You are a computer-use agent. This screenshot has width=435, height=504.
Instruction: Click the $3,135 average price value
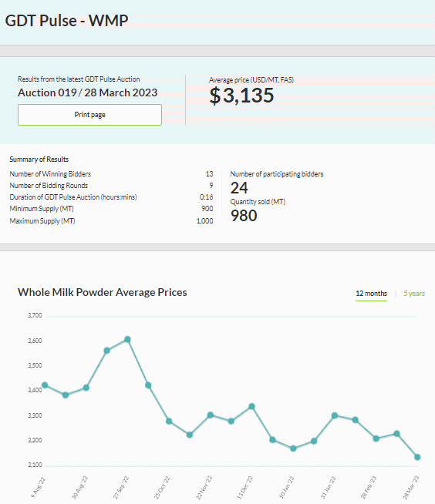pos(241,96)
